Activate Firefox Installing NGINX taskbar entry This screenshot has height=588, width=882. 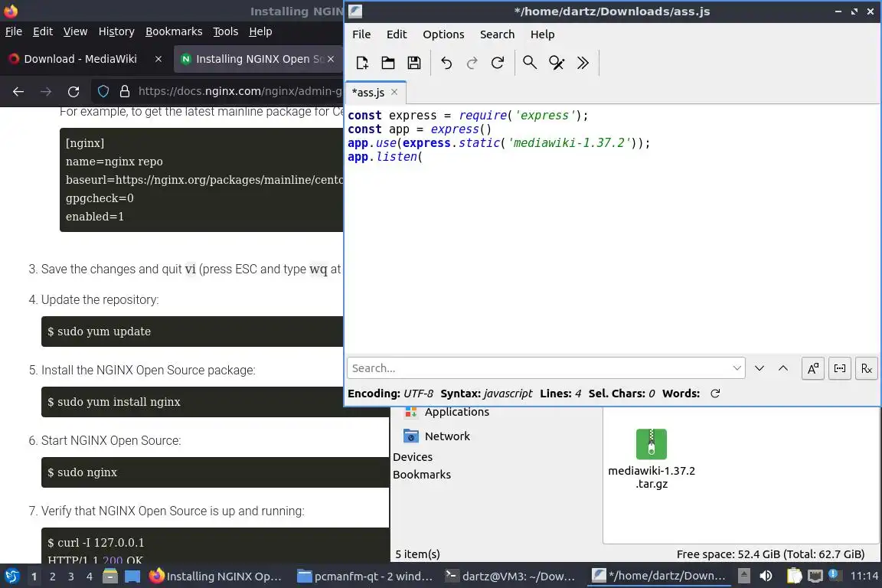point(216,576)
